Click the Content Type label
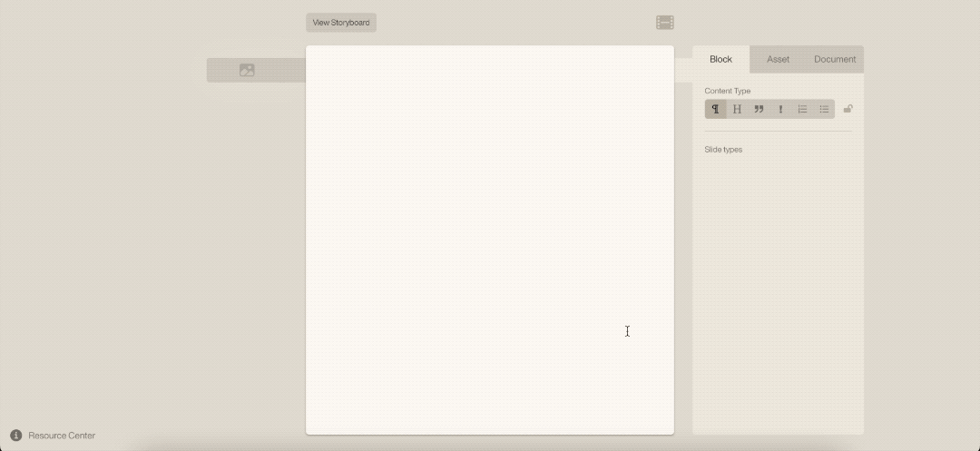Image resolution: width=980 pixels, height=451 pixels. [728, 91]
